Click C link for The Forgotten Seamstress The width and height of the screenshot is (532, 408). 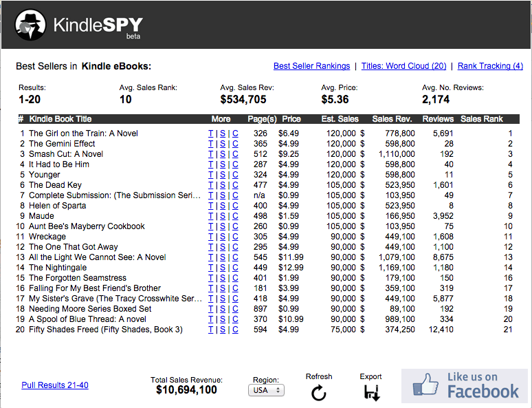[x=235, y=278]
